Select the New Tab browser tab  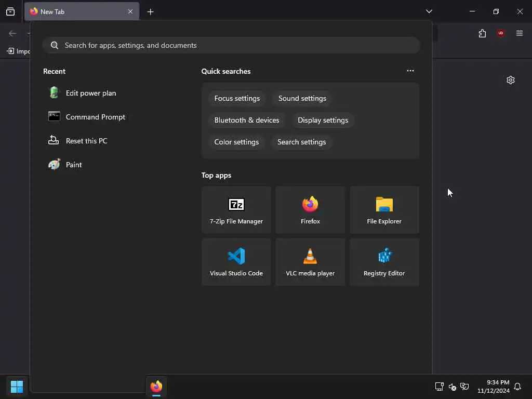pos(82,11)
